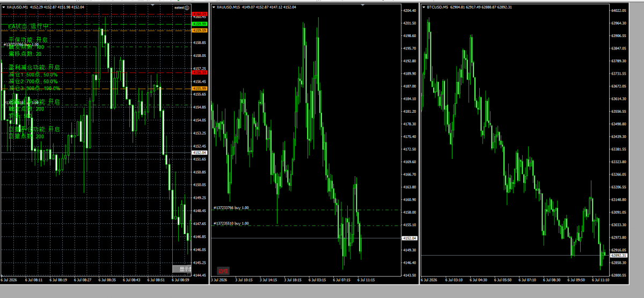Click the orange 4159.59 price tag
This screenshot has height=298, width=644.
(x=199, y=31)
